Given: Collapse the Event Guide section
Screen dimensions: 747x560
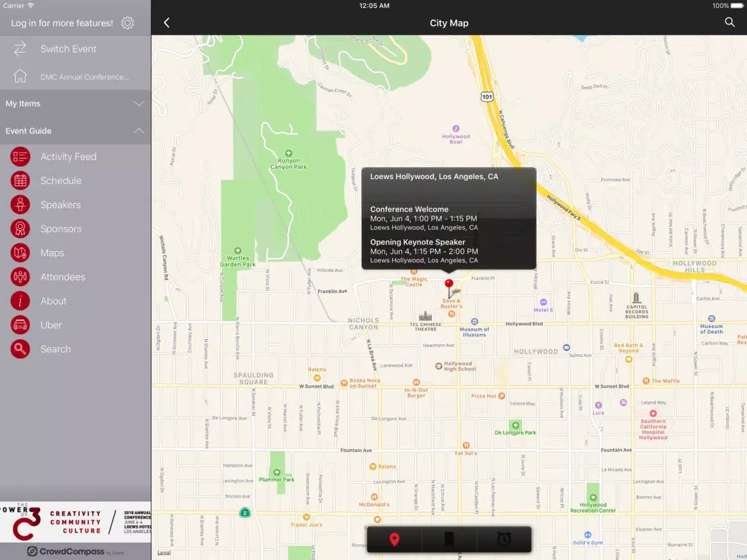Looking at the screenshot, I should tap(75, 131).
